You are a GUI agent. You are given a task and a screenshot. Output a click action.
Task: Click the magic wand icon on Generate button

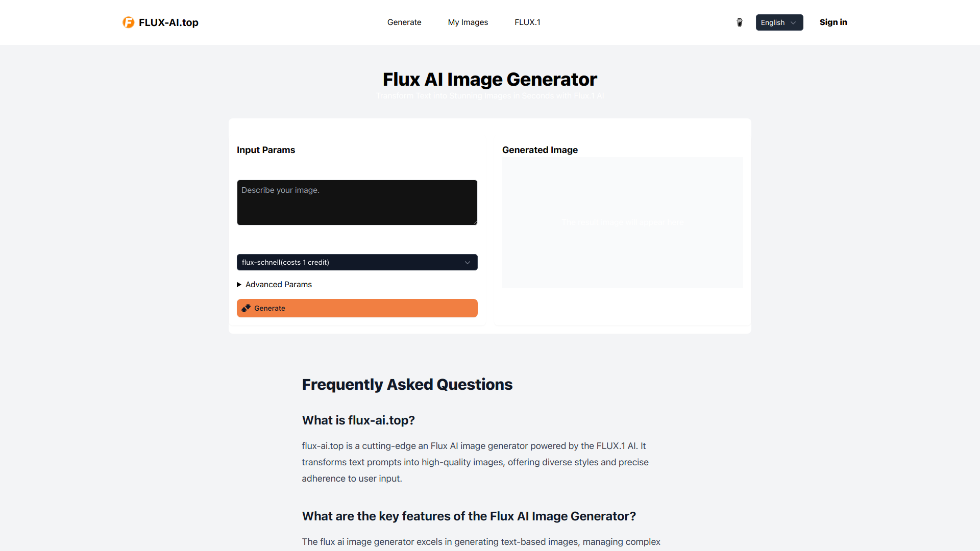246,308
